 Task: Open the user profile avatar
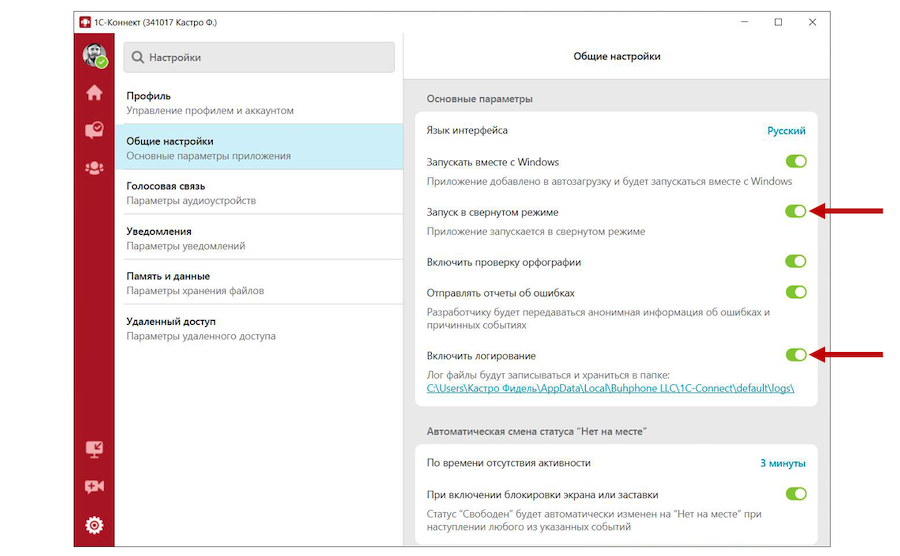tap(94, 56)
